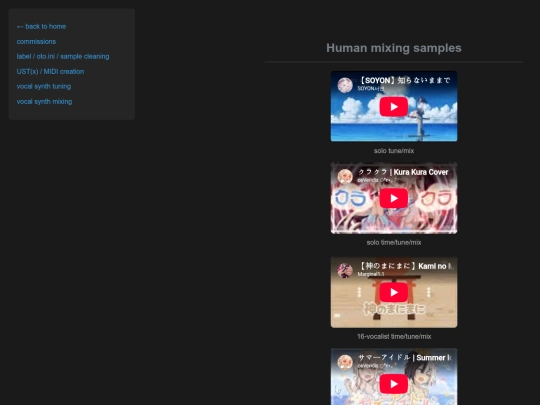
Task: Click the Kami no video title
Action: tap(405, 266)
